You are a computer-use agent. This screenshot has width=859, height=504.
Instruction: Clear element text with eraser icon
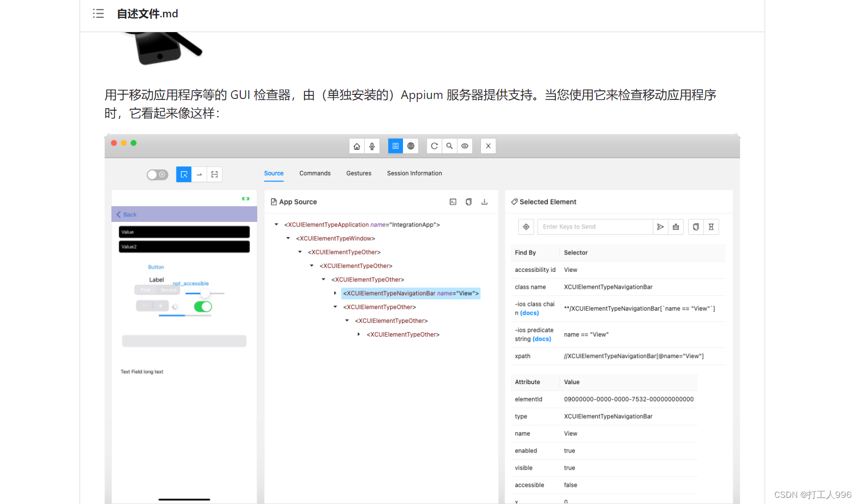tap(676, 227)
